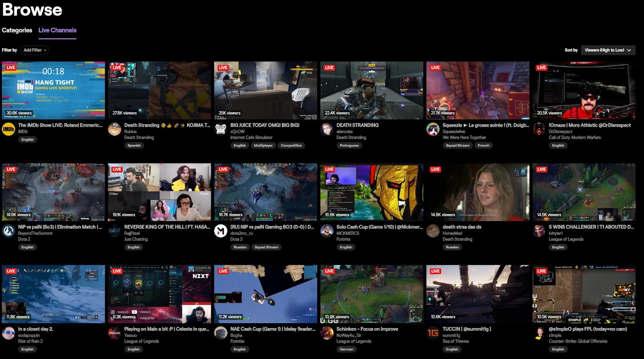The width and height of the screenshot is (644, 359).
Task: Open Rubius Death Stranding stream thumbnail
Action: pyautogui.click(x=159, y=90)
